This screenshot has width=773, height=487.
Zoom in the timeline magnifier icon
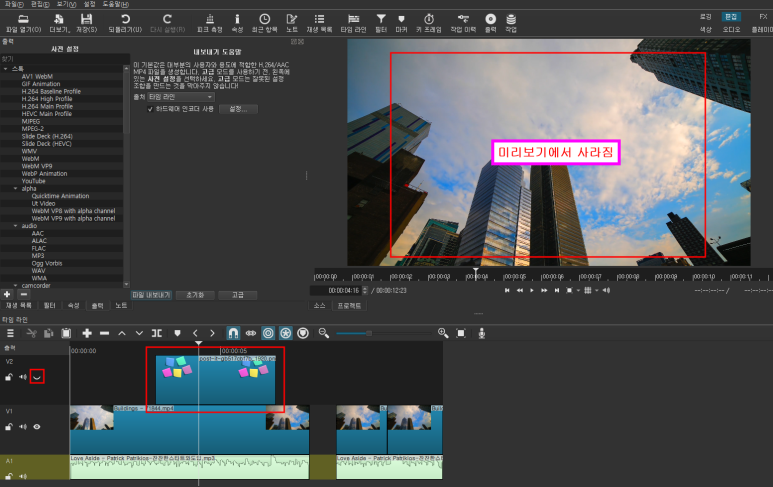443,333
